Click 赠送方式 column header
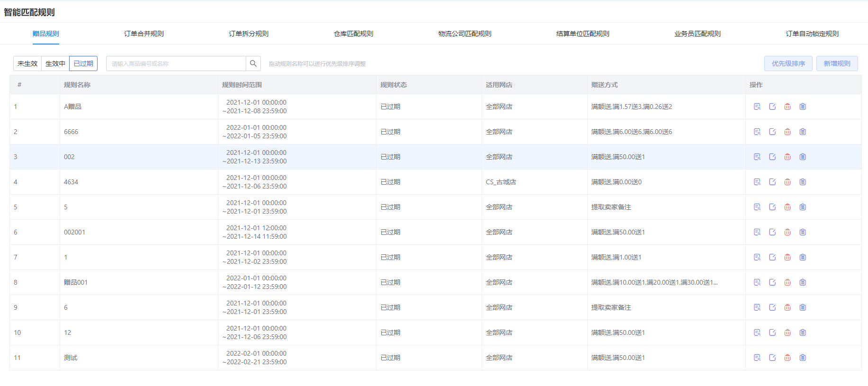Viewport: 868px width, 386px height. [x=605, y=85]
